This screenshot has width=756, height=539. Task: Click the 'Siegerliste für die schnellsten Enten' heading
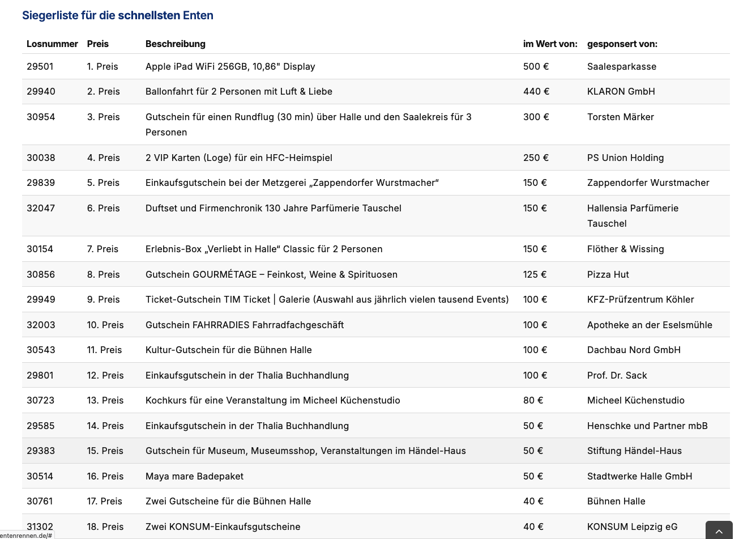coord(118,15)
